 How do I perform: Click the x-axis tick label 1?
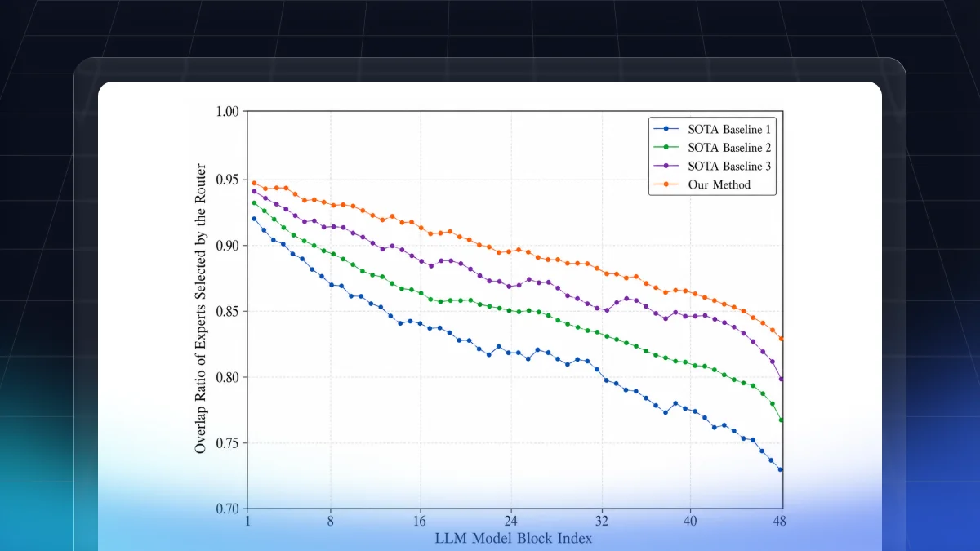(247, 522)
